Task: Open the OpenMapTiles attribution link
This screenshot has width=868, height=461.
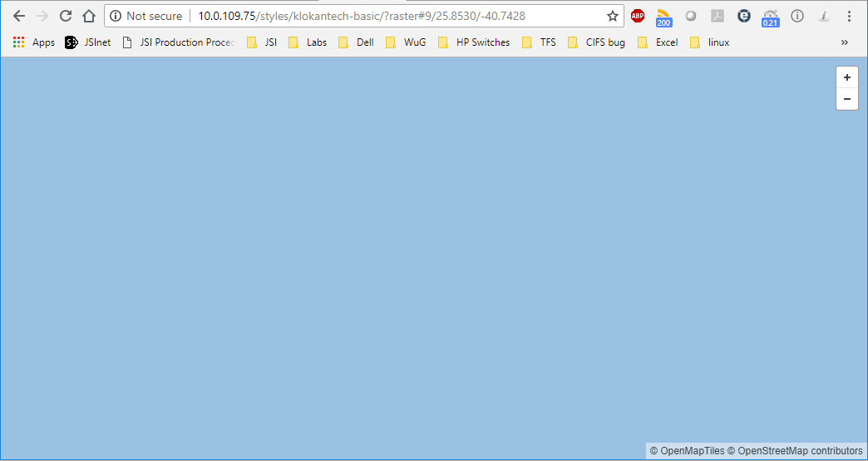Action: [687, 451]
